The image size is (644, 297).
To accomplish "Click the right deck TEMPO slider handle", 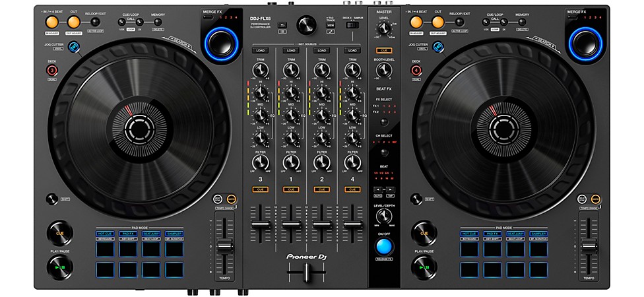I will coord(589,246).
